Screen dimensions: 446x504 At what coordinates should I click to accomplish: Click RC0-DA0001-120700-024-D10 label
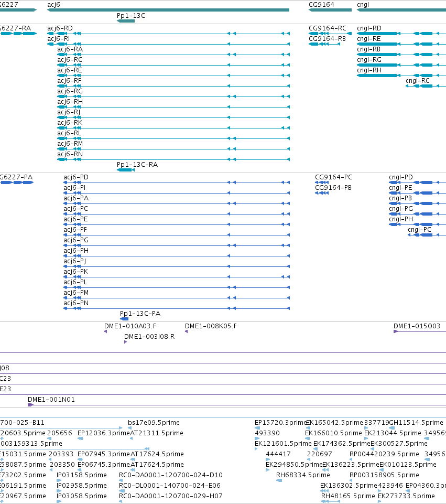click(170, 475)
